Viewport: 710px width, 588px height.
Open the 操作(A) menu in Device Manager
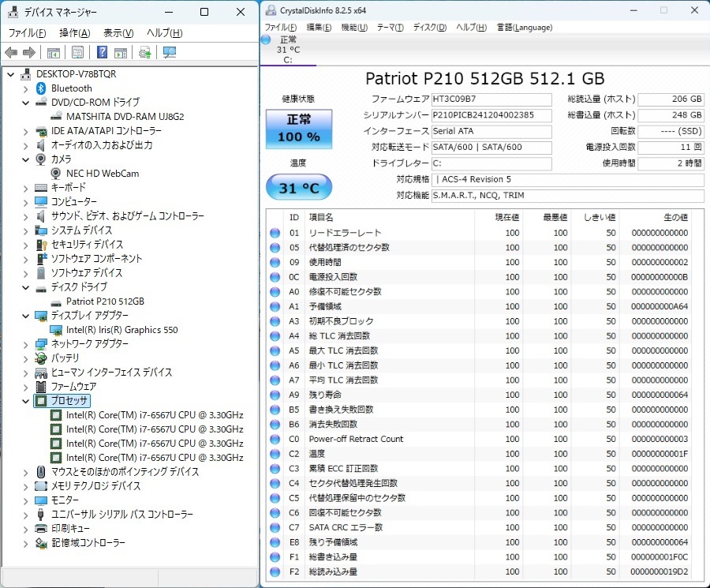[x=74, y=33]
